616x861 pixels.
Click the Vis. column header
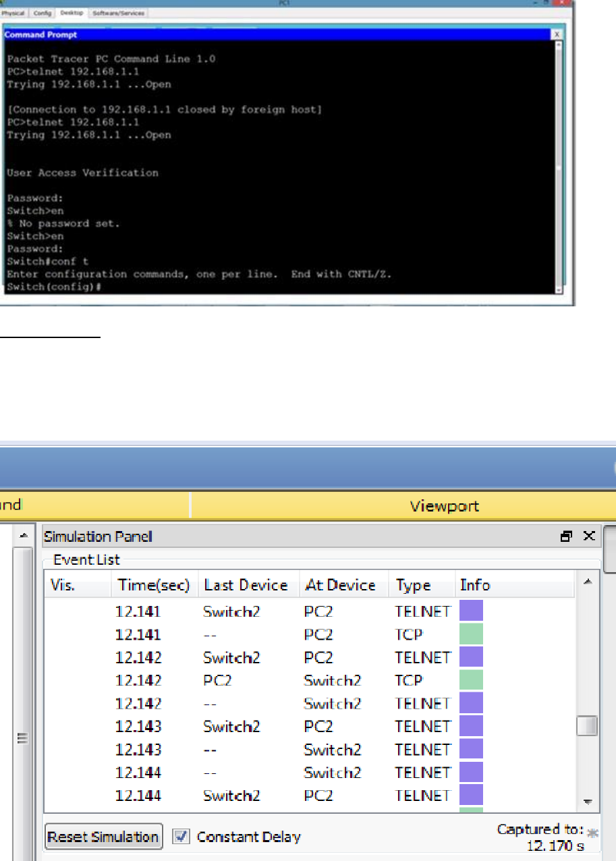pyautogui.click(x=78, y=585)
